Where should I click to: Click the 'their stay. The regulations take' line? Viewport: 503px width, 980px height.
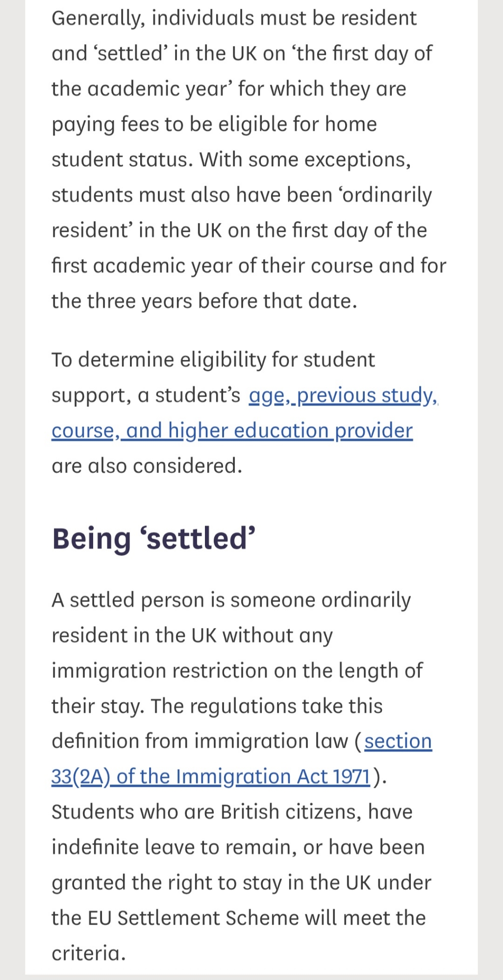(217, 706)
